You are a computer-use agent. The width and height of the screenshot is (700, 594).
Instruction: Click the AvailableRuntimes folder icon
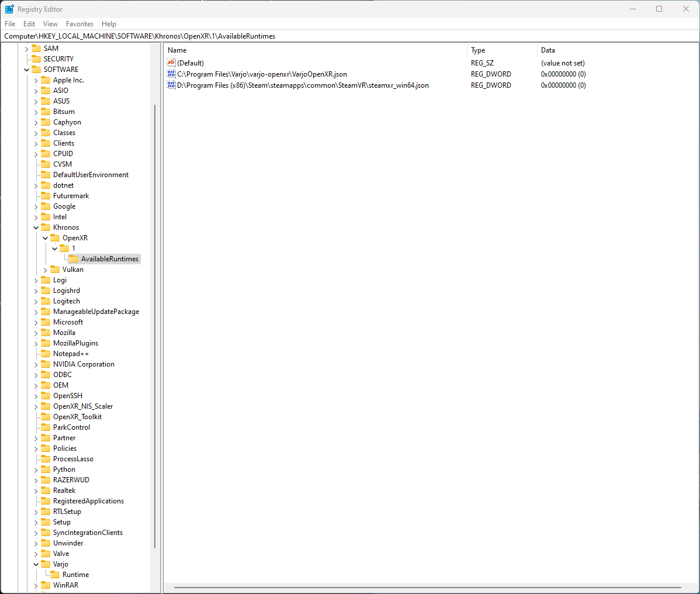[73, 259]
